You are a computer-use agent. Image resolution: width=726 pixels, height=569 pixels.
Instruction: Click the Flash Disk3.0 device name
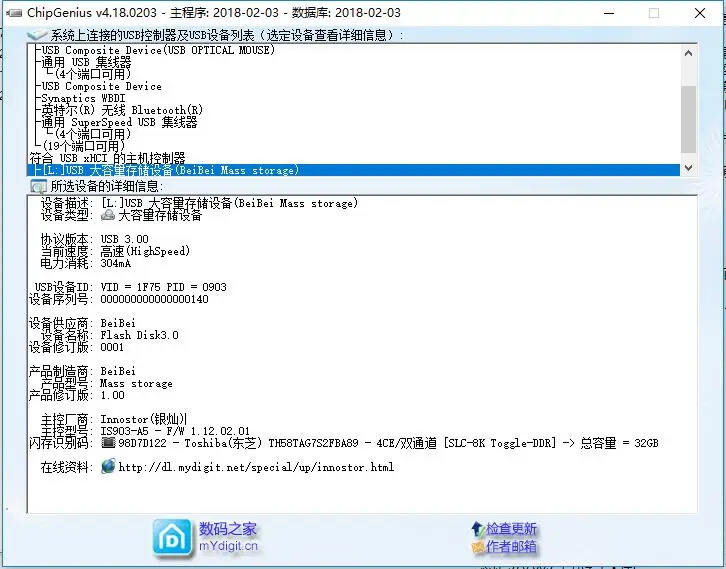click(139, 335)
